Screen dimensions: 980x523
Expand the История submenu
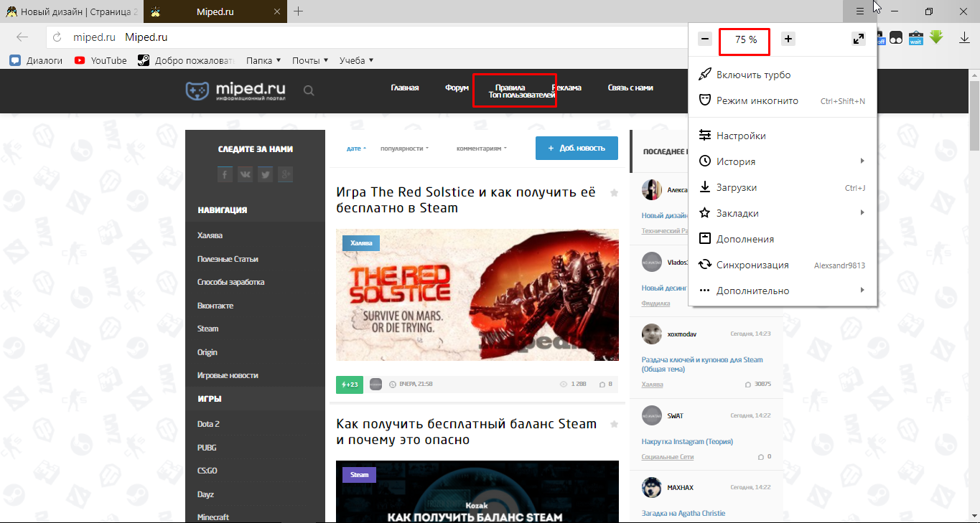click(783, 161)
